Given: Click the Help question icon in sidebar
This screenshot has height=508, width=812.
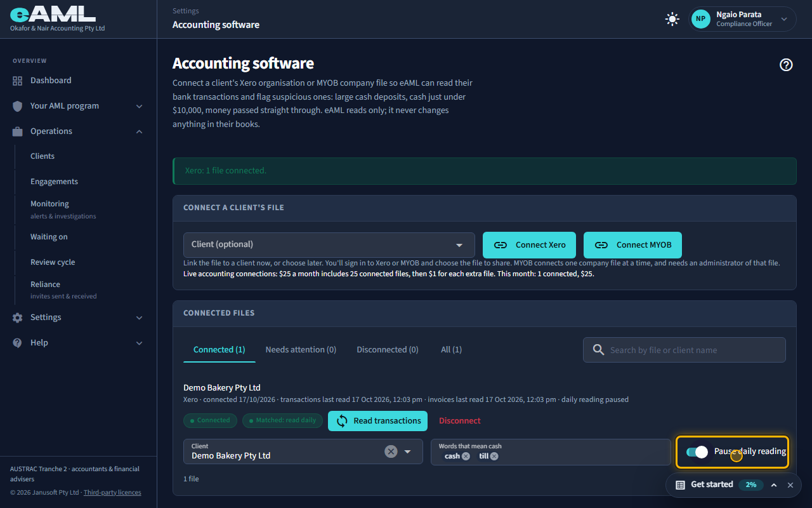Looking at the screenshot, I should tap(18, 343).
